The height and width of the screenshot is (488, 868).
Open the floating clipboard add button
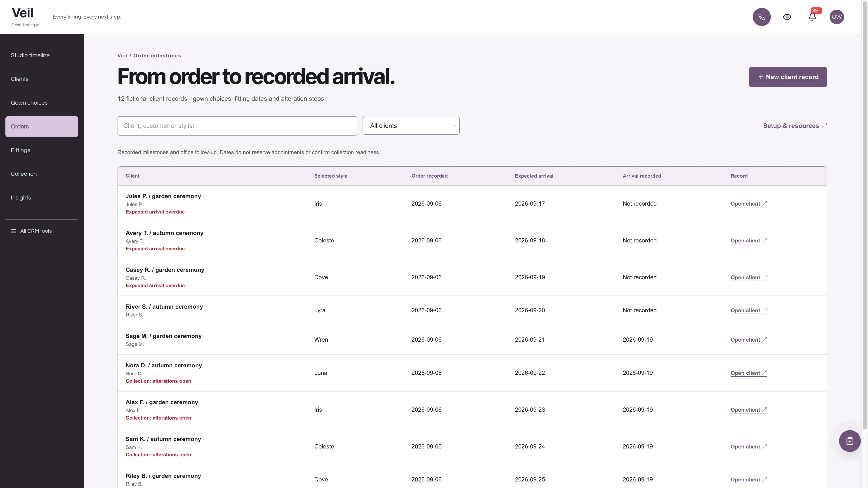point(849,441)
